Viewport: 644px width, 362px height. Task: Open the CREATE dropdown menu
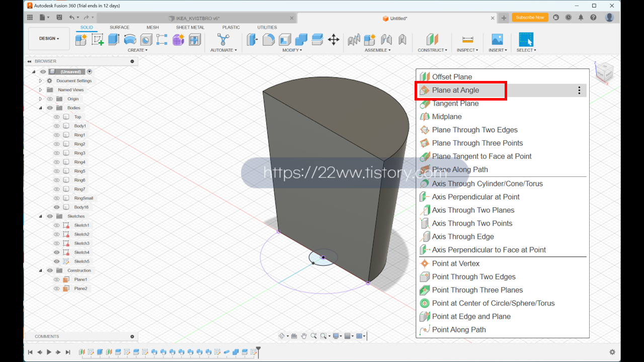click(137, 50)
